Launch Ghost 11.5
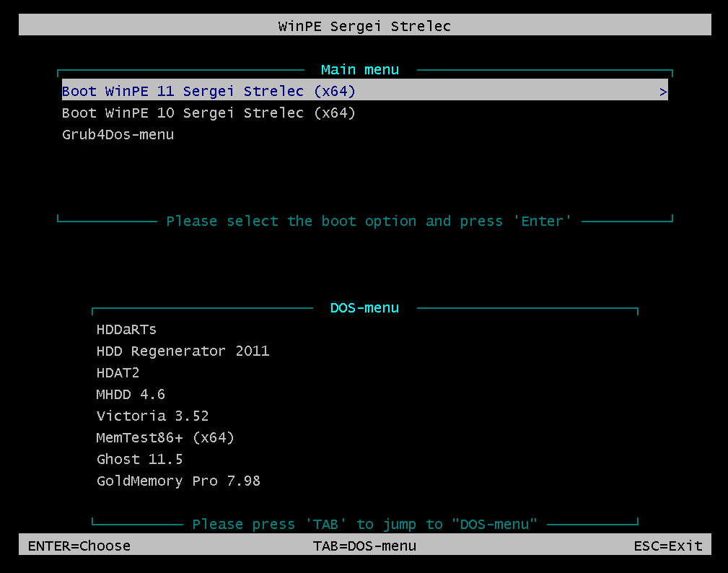 pyautogui.click(x=139, y=460)
